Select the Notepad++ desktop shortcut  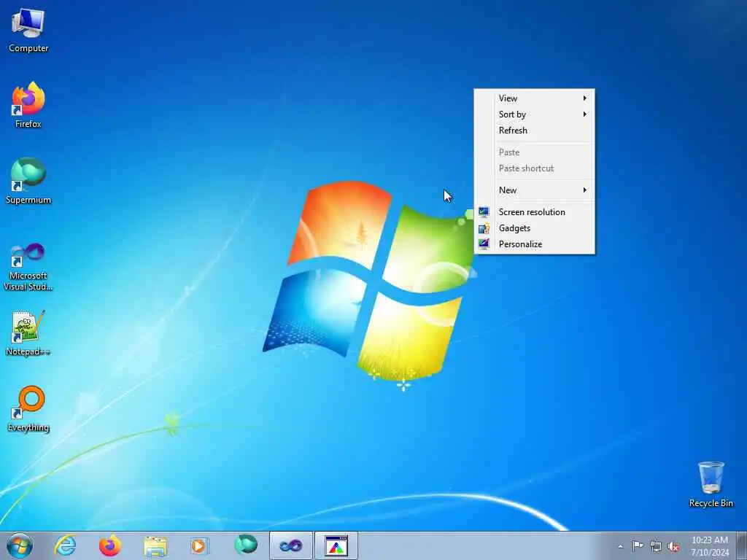click(x=28, y=332)
